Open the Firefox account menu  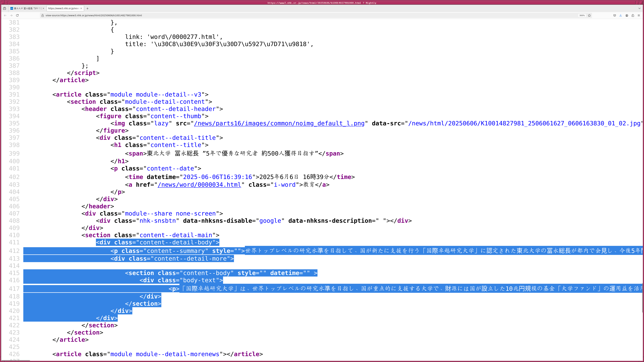tap(627, 15)
